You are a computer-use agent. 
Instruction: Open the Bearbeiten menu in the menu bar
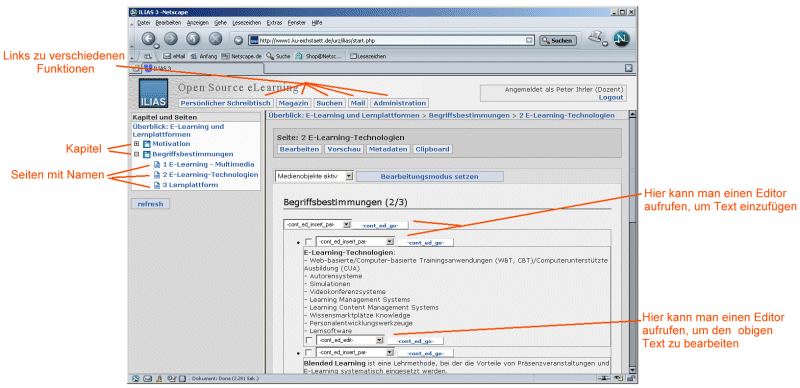click(x=168, y=22)
